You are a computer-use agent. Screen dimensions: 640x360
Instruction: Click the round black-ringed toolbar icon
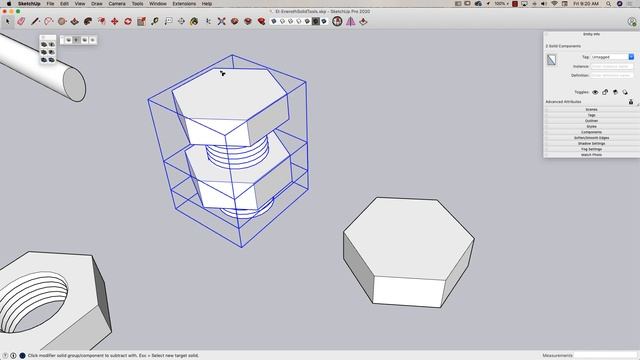(337, 21)
